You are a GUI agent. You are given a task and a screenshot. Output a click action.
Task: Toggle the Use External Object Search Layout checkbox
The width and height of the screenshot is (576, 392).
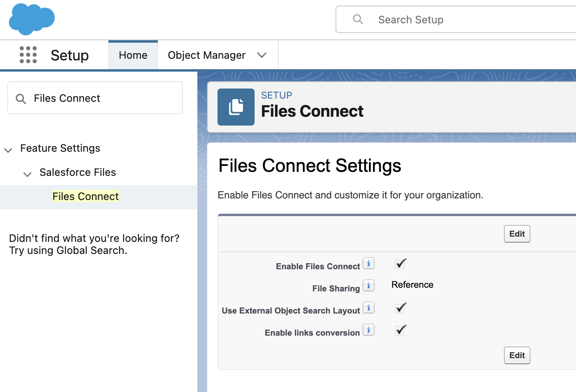(x=400, y=308)
